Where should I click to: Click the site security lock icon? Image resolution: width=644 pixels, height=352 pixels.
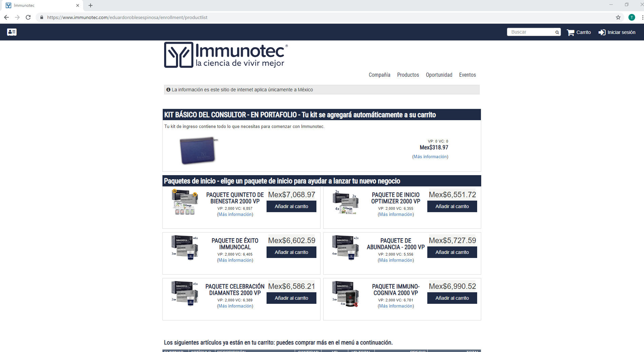pos(42,17)
